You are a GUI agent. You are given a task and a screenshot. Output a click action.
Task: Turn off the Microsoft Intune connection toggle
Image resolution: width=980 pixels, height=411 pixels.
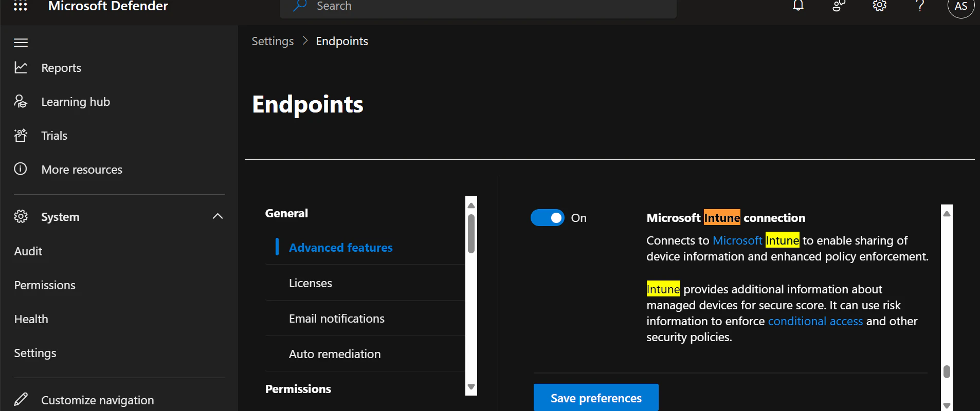click(x=547, y=218)
